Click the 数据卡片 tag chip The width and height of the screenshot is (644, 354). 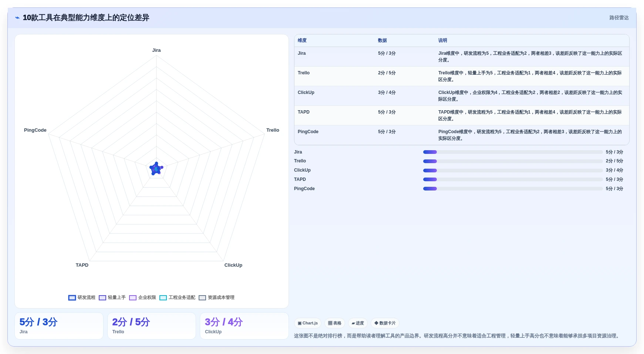385,323
